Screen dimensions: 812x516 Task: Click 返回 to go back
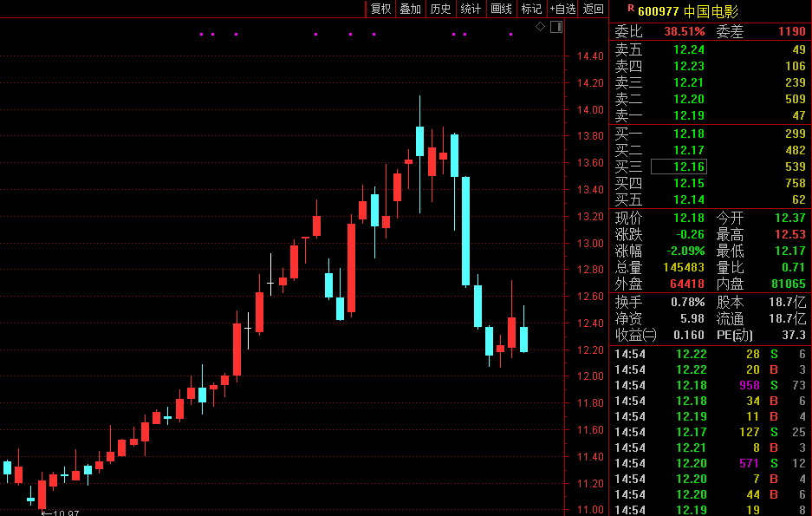tap(594, 10)
